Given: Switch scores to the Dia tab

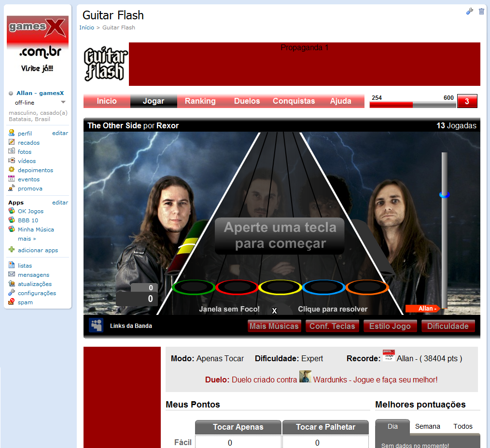Looking at the screenshot, I should point(392,426).
